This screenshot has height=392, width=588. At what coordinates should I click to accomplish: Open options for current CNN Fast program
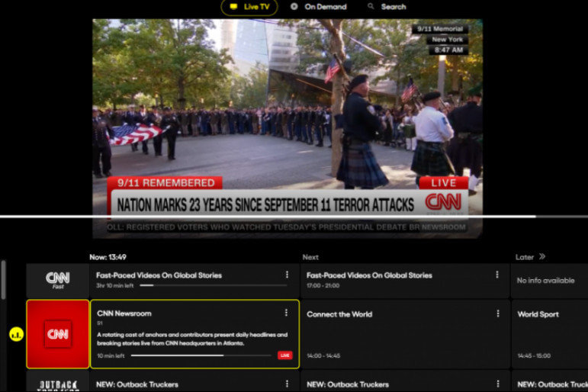[287, 275]
